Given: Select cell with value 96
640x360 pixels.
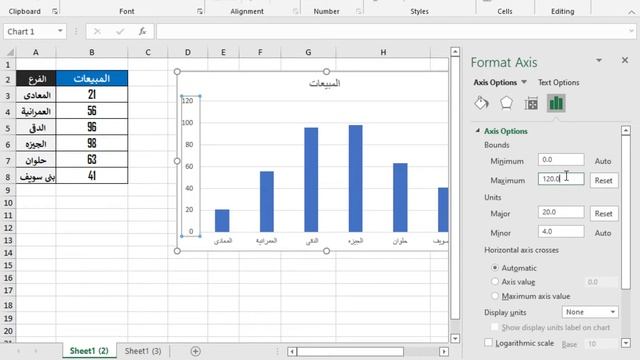Looking at the screenshot, I should pyautogui.click(x=92, y=127).
